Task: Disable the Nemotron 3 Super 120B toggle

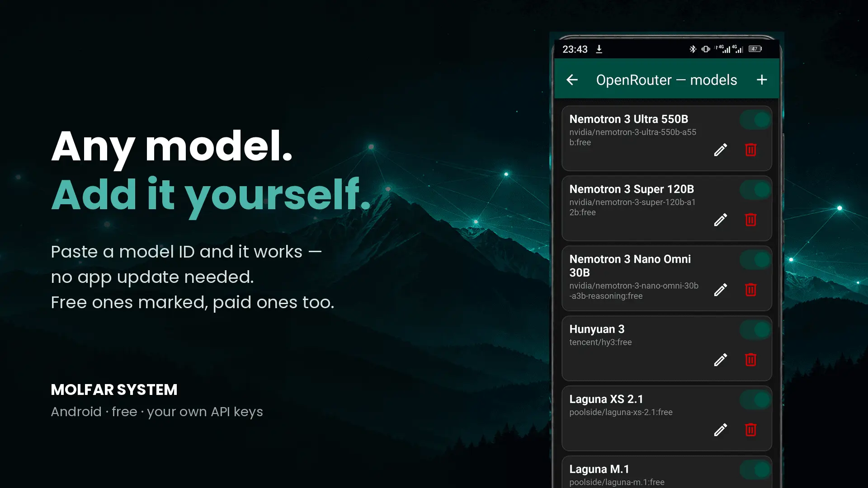Action: click(x=755, y=190)
